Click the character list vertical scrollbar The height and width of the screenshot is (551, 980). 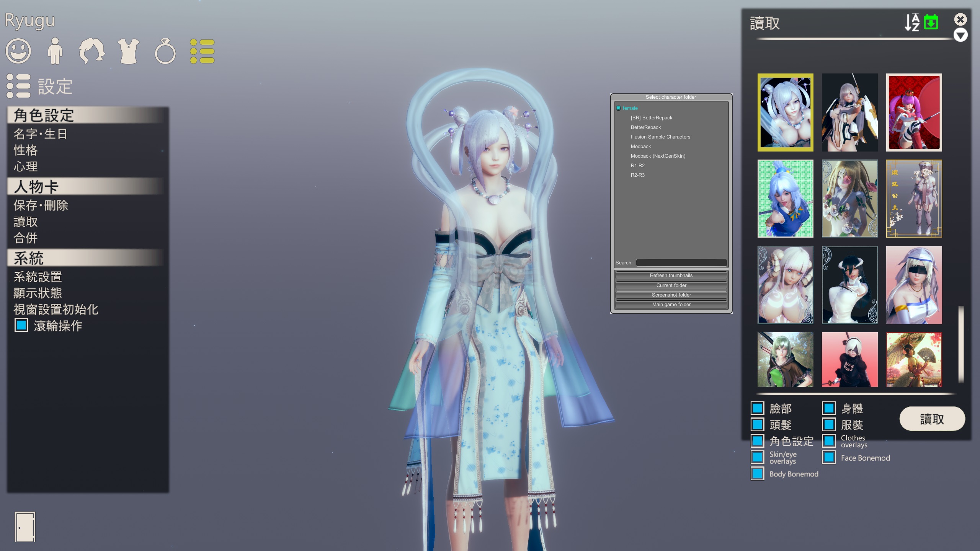click(961, 344)
